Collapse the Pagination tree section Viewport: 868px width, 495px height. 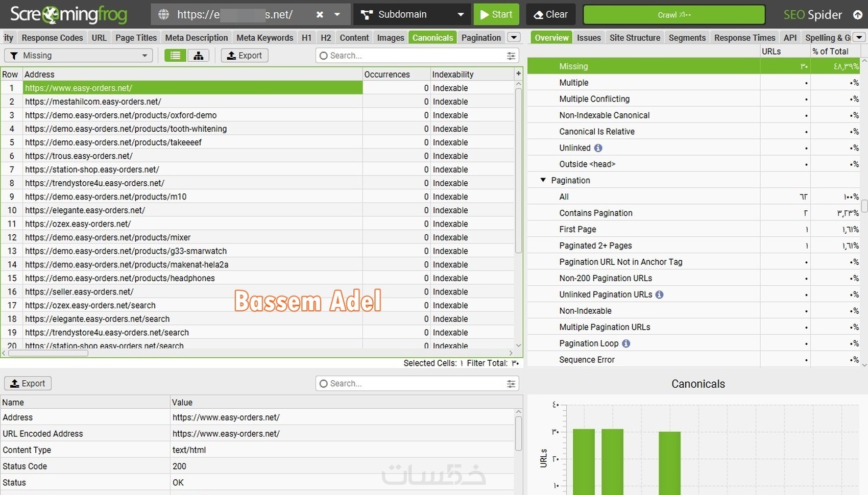[543, 180]
